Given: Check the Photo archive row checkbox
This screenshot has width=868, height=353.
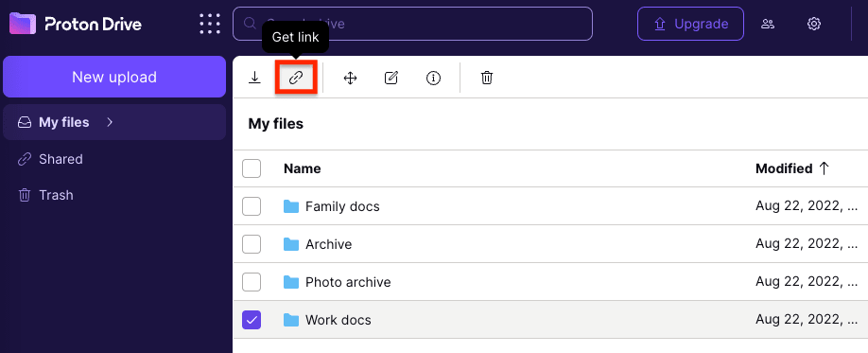Looking at the screenshot, I should [x=252, y=282].
